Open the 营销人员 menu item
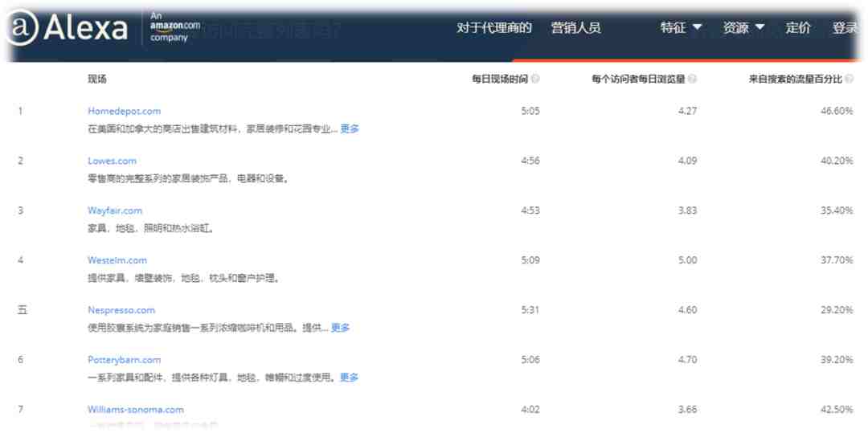 click(x=575, y=27)
